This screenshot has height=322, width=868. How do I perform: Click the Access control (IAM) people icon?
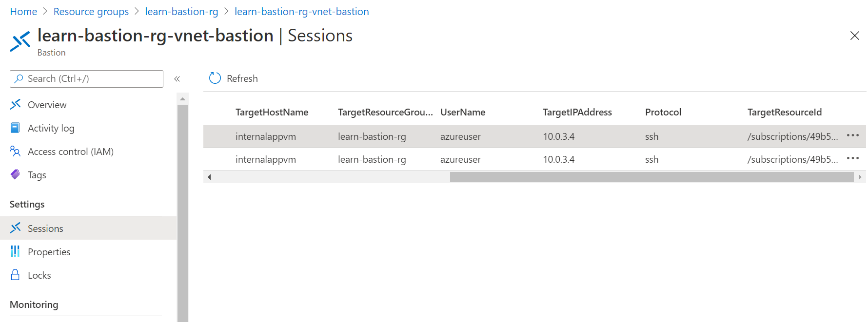(16, 151)
